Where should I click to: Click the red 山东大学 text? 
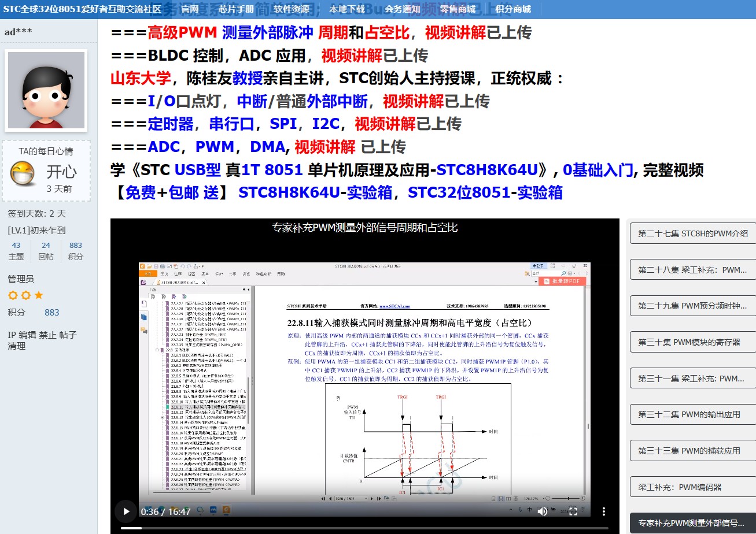click(x=141, y=79)
